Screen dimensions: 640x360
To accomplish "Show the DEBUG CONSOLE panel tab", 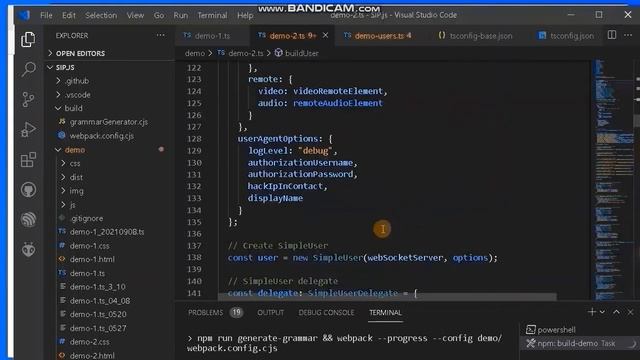I will (326, 313).
